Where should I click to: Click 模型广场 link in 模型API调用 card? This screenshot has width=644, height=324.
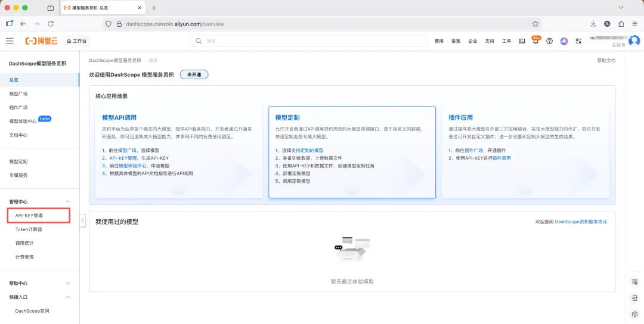click(128, 151)
